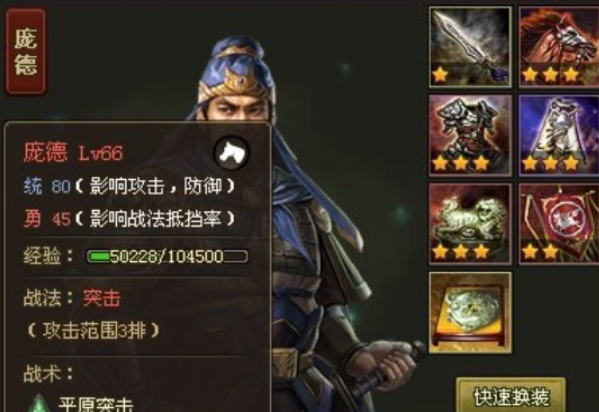The height and width of the screenshot is (412, 599).
Task: Select the 庞德 red name tab
Action: coord(26,51)
